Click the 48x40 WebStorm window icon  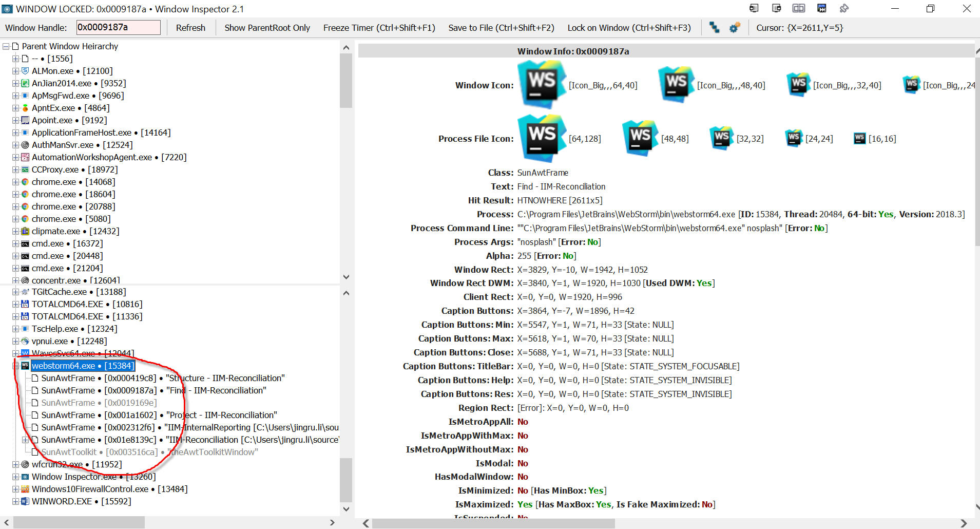(x=676, y=85)
